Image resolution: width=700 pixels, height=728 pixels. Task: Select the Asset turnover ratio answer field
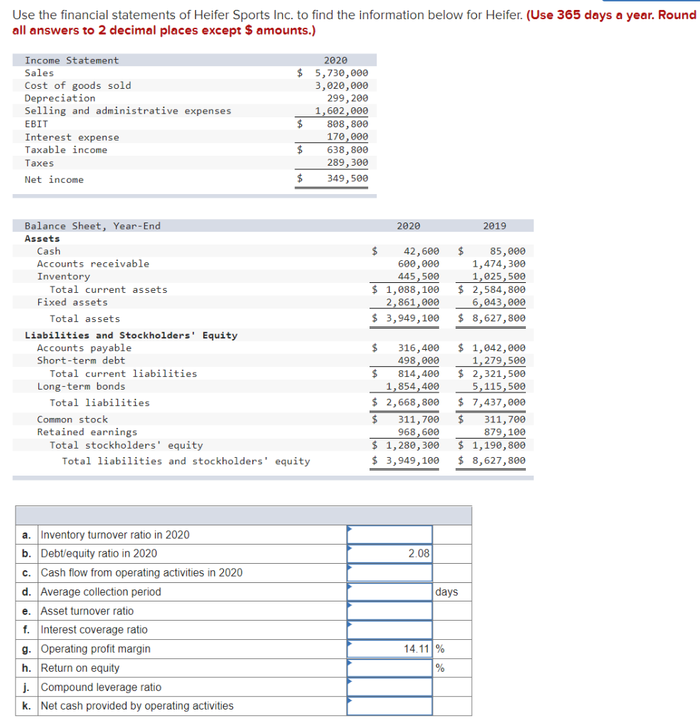[x=390, y=611]
